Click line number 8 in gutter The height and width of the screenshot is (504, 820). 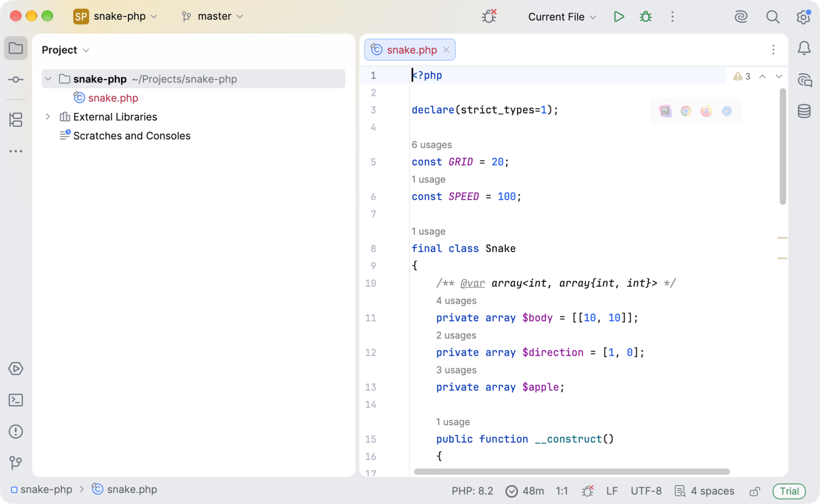373,248
